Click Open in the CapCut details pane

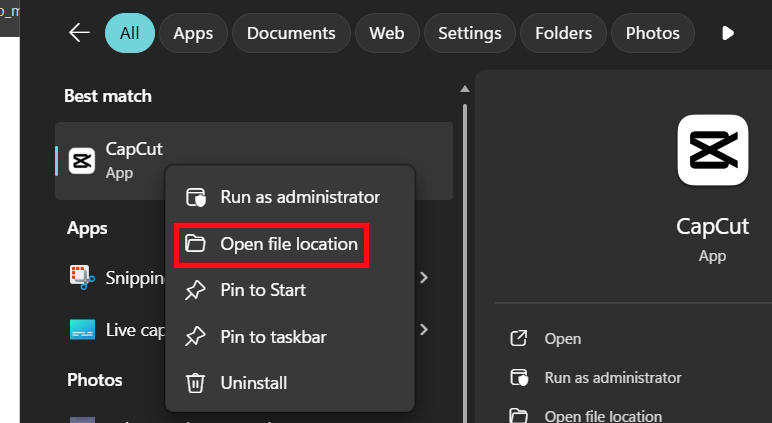(x=562, y=339)
